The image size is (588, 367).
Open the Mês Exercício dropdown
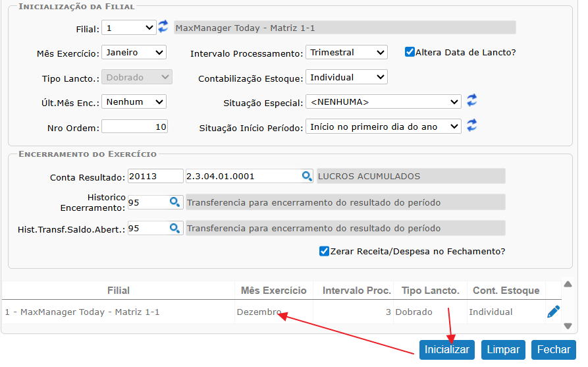click(x=134, y=52)
